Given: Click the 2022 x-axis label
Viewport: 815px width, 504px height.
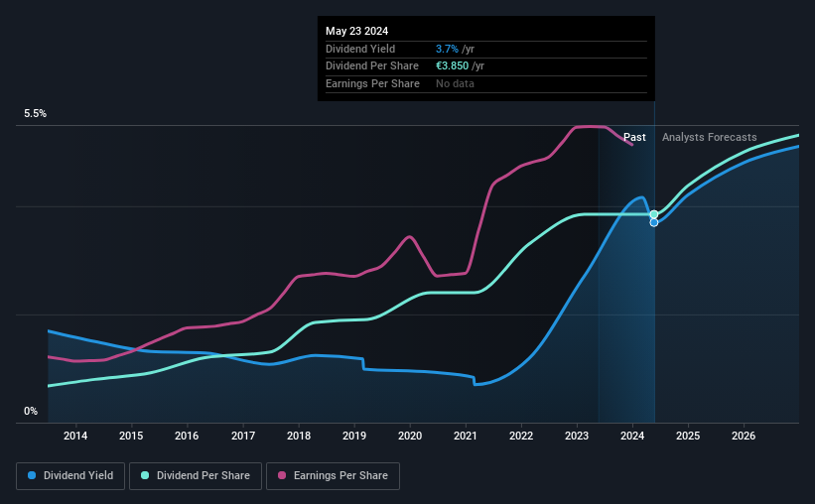Looking at the screenshot, I should click(521, 436).
